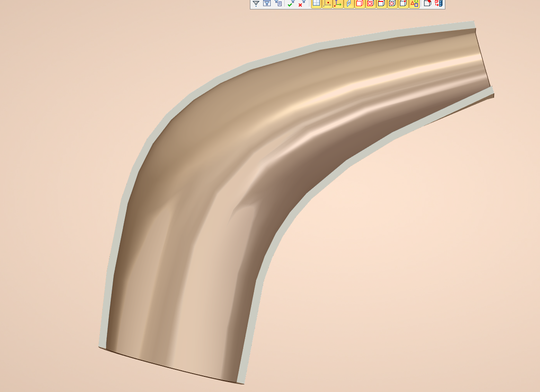Image resolution: width=540 pixels, height=392 pixels.
Task: Toggle the cube with red vertex dot filter
Action: coord(403,3)
